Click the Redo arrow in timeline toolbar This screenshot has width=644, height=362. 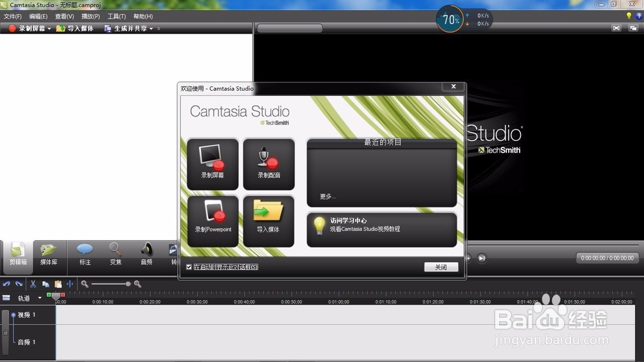19,284
